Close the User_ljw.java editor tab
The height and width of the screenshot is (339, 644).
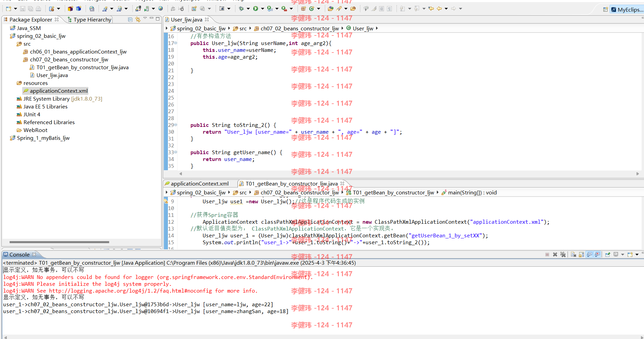tap(207, 19)
